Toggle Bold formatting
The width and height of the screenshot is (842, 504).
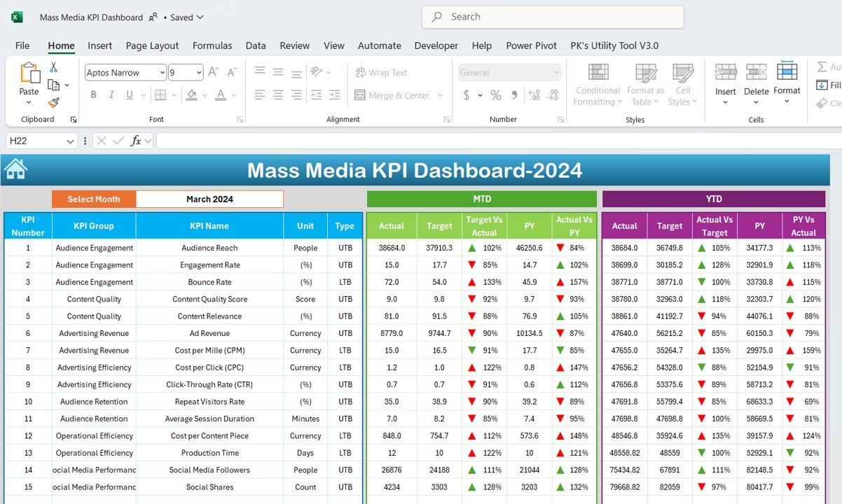coord(93,95)
